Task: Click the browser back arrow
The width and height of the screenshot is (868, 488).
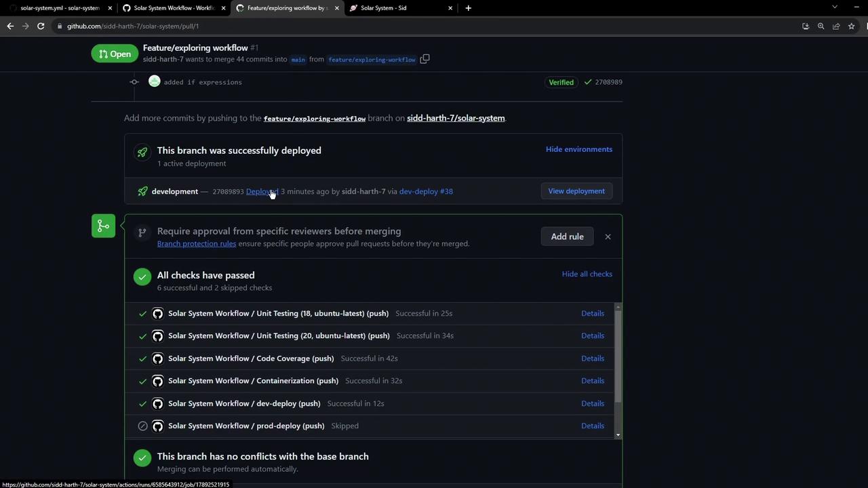Action: point(10,26)
